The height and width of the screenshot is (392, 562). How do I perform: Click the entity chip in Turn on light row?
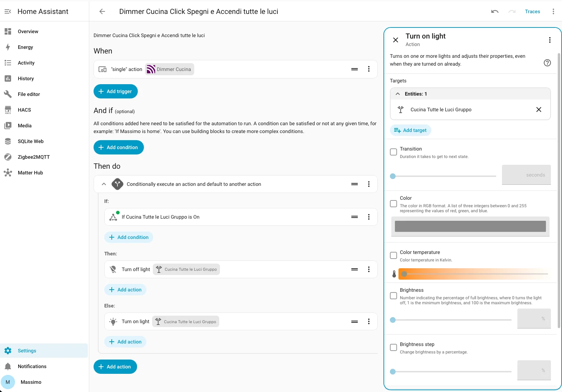point(186,321)
